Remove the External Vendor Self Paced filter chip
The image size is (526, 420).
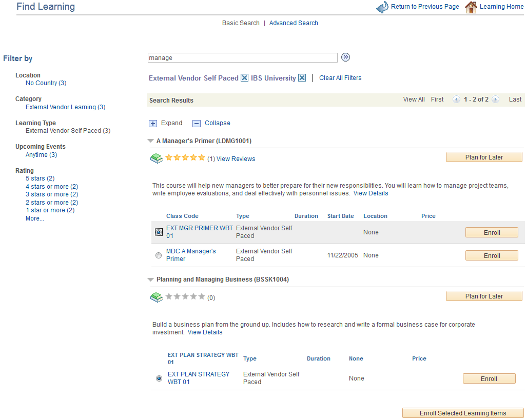244,77
